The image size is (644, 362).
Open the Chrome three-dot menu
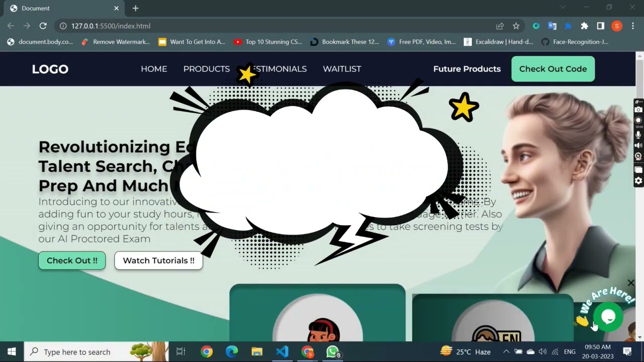(x=633, y=26)
